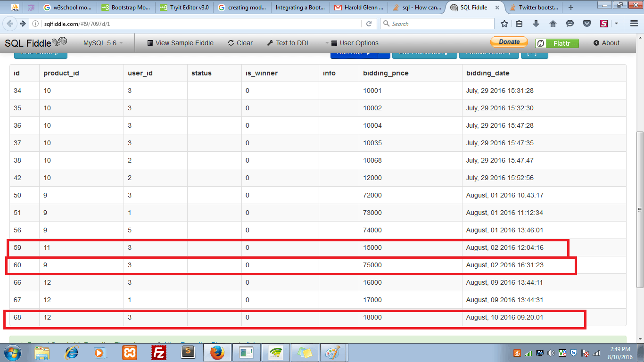Image resolution: width=644 pixels, height=362 pixels.
Task: Click the bookmark star icon
Action: (x=504, y=24)
